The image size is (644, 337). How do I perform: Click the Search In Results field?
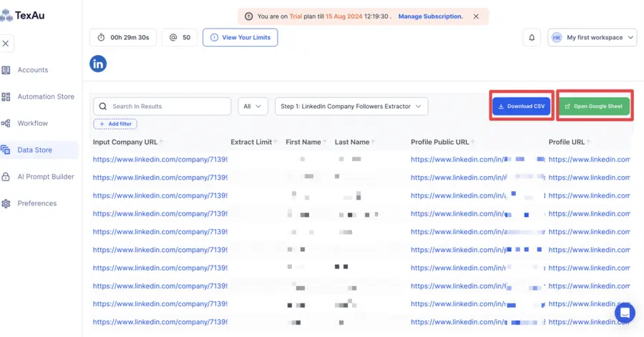[x=162, y=107]
